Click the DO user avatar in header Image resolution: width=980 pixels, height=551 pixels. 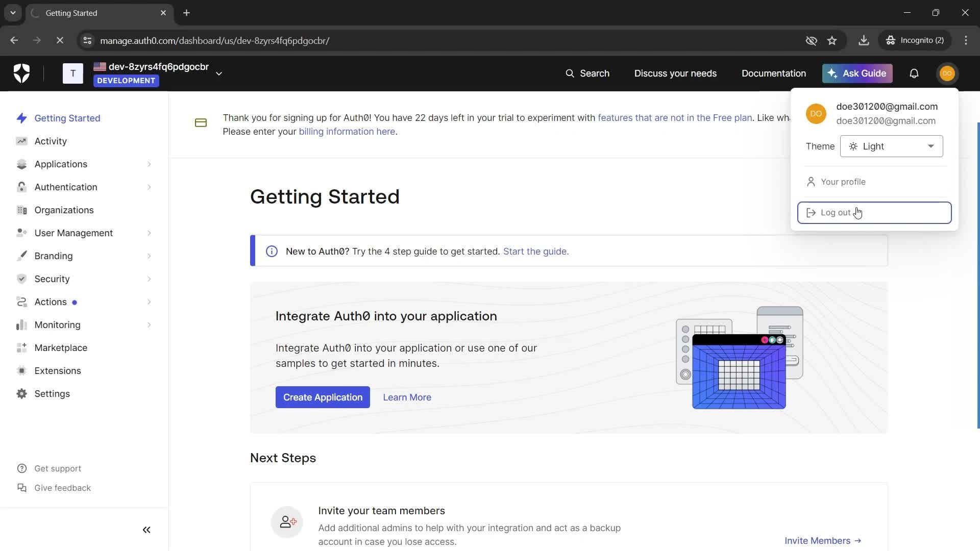tap(947, 73)
